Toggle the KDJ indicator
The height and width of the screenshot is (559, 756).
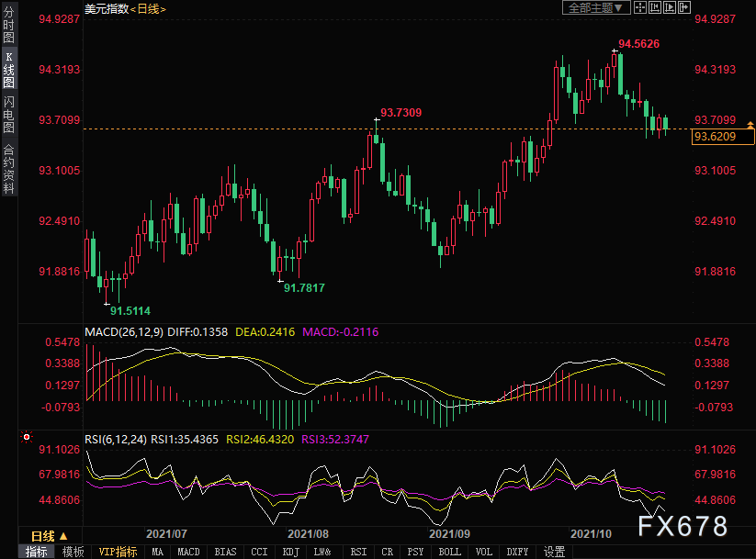pos(290,552)
